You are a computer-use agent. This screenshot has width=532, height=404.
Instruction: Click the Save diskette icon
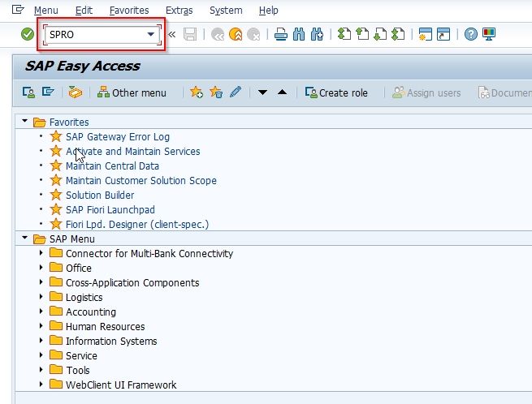click(190, 34)
